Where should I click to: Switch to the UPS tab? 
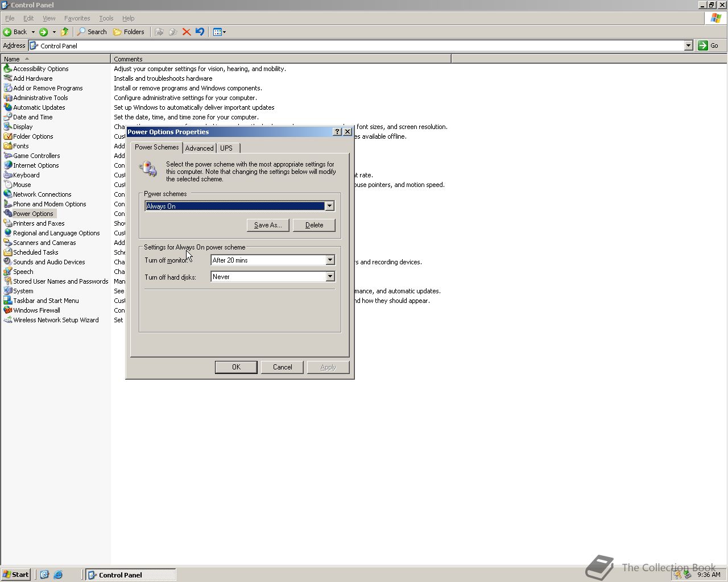click(x=226, y=148)
